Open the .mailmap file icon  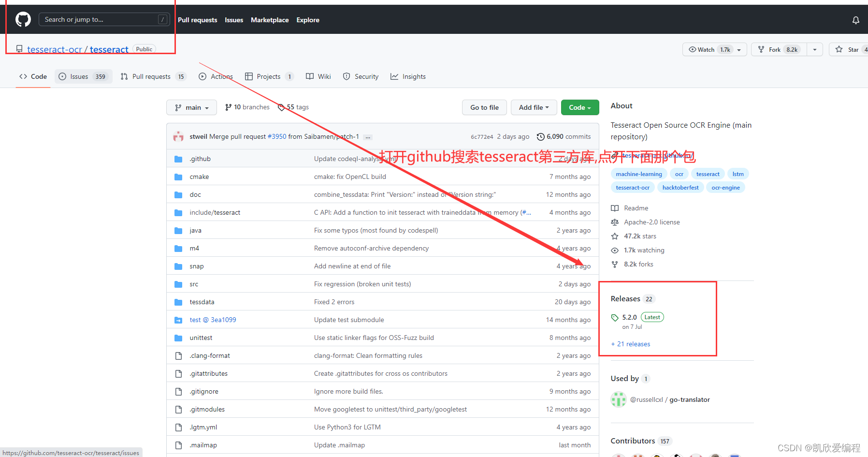[x=178, y=445]
